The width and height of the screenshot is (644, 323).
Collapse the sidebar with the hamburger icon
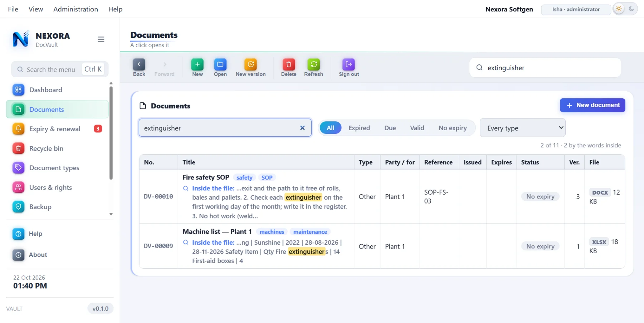coord(101,39)
